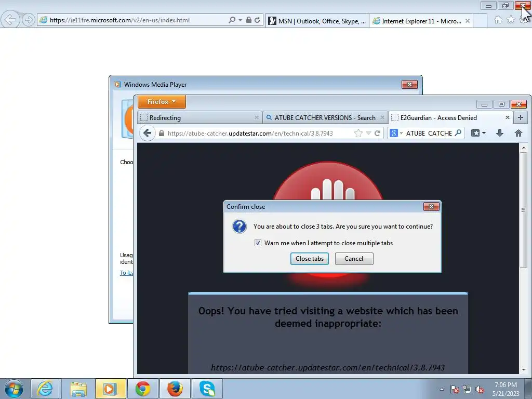Open Skype from taskbar
Screen dimensions: 532x399
[207, 389]
